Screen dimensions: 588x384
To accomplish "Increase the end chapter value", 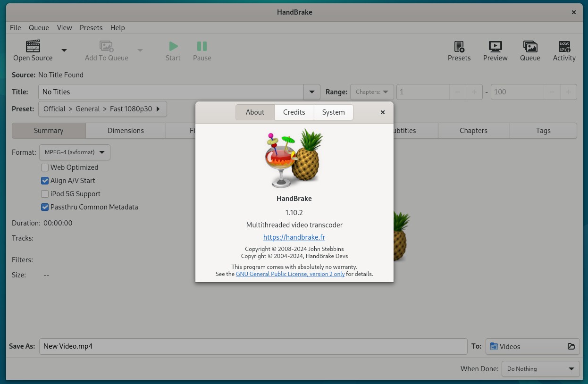I will point(569,92).
